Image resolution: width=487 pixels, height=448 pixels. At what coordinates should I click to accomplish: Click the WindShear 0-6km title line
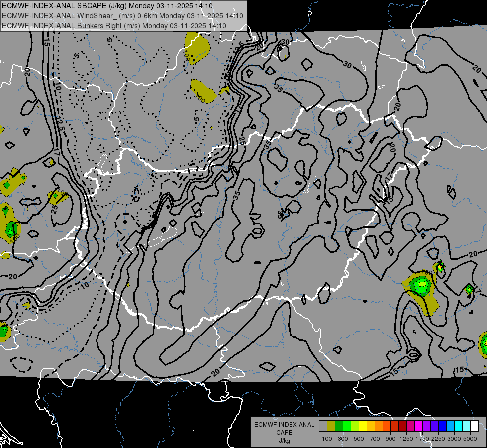point(122,16)
